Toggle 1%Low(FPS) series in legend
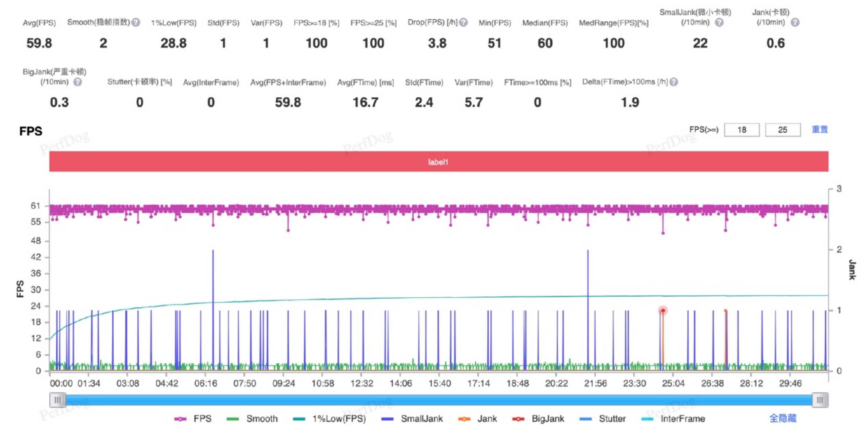This screenshot has width=868, height=426. (329, 419)
